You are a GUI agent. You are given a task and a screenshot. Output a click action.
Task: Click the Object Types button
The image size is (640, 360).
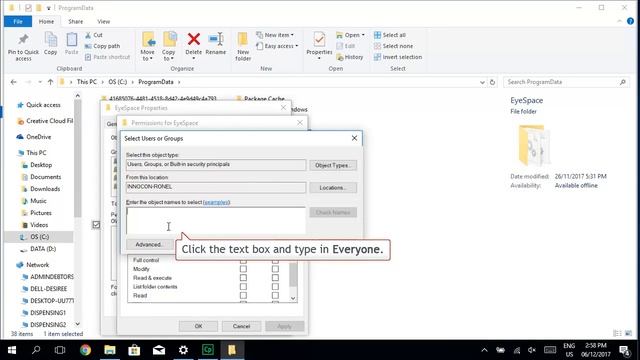[333, 165]
